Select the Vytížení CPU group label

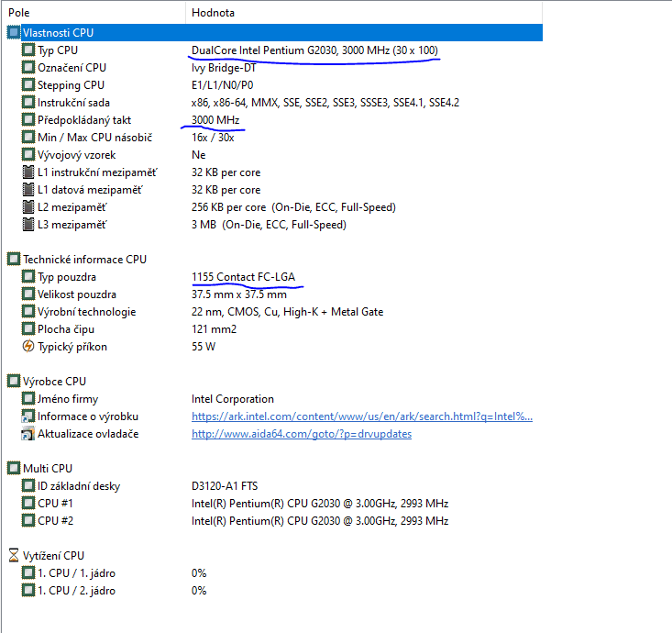(53, 556)
